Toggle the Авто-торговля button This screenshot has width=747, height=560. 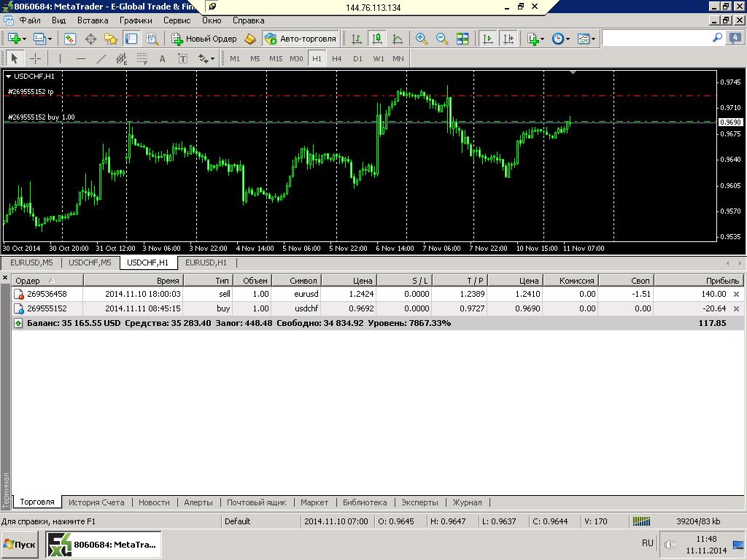click(301, 39)
